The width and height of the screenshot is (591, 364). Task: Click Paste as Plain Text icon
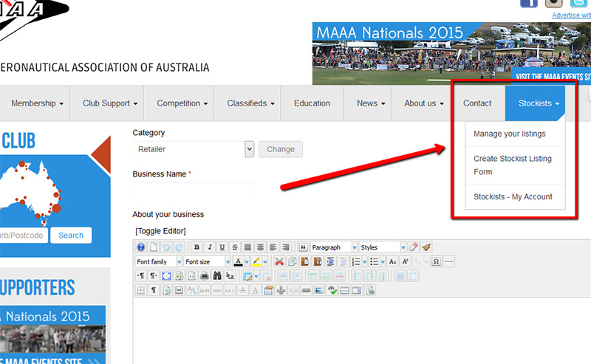318,261
